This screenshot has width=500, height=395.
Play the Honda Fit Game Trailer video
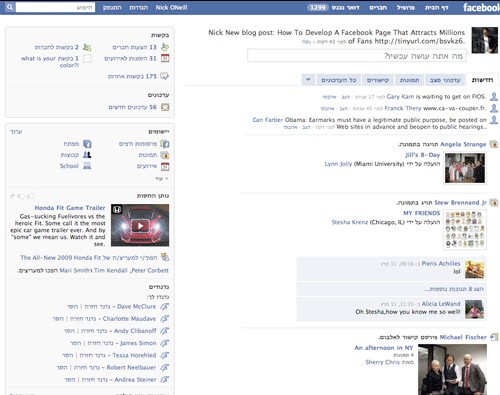click(140, 226)
